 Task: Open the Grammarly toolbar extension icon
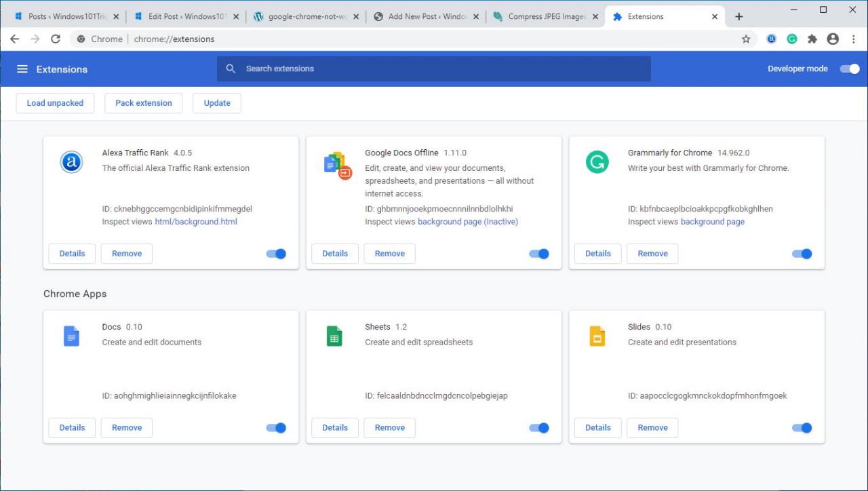click(792, 39)
